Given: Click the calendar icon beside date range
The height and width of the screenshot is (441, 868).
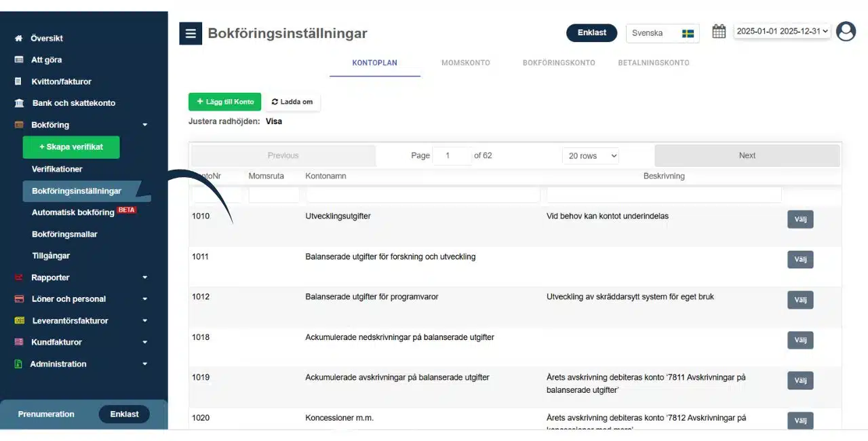Looking at the screenshot, I should (719, 31).
